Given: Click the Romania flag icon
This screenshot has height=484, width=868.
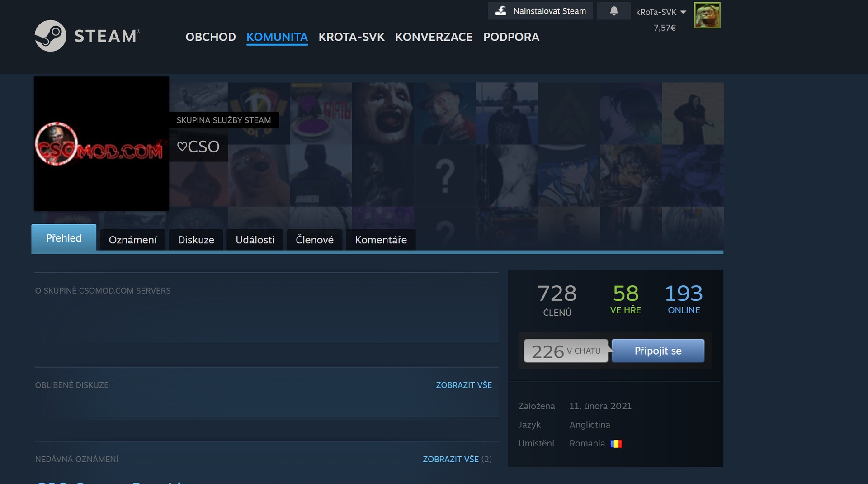Looking at the screenshot, I should coord(616,444).
